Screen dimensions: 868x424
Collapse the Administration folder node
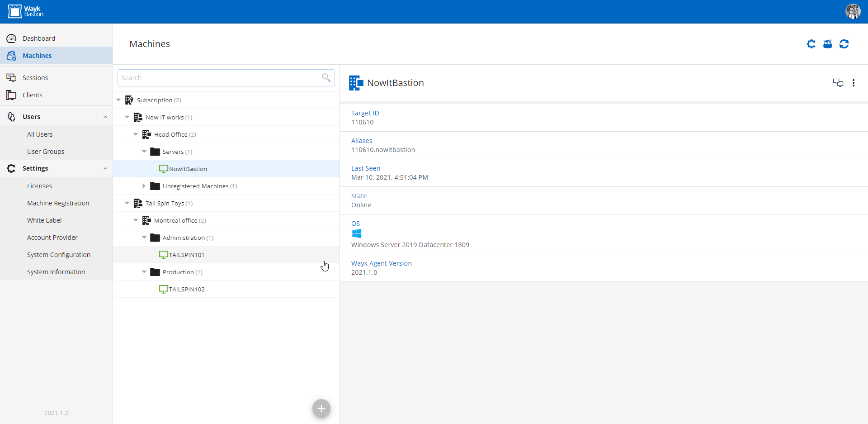(144, 238)
